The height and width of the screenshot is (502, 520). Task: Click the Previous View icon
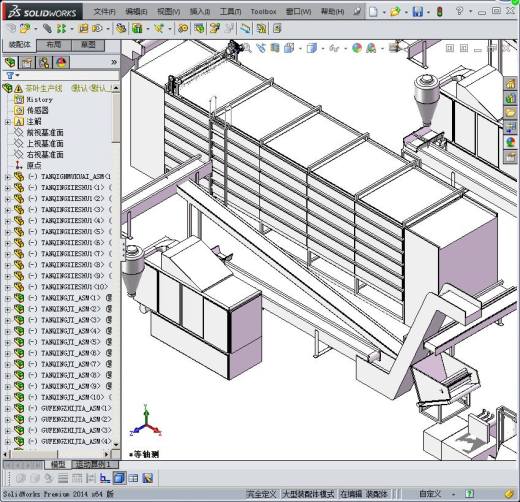click(261, 48)
